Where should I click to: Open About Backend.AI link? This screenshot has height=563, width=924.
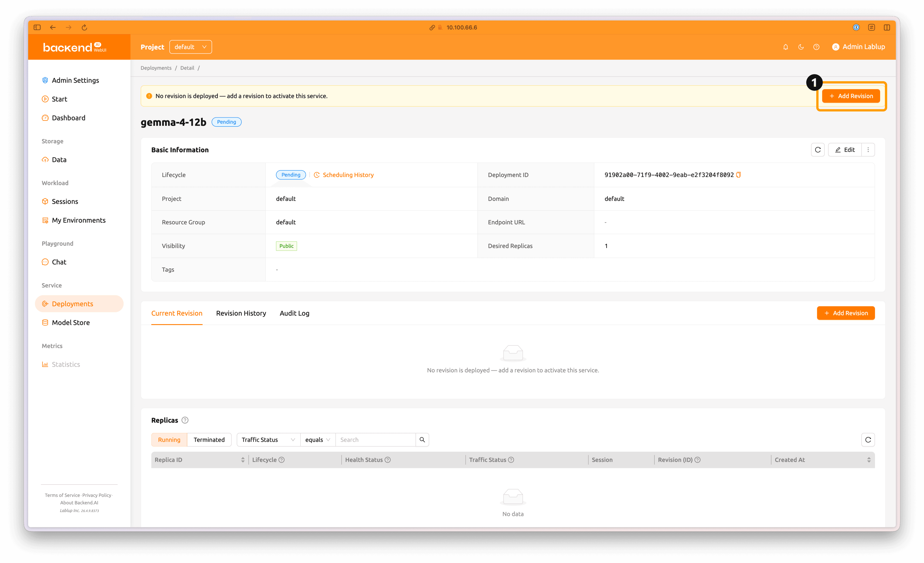(x=79, y=502)
